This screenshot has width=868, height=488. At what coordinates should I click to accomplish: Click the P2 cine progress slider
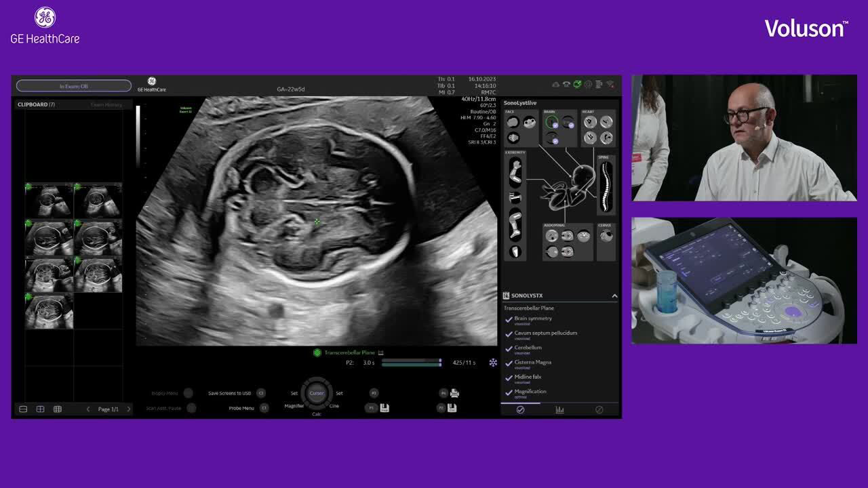[411, 363]
